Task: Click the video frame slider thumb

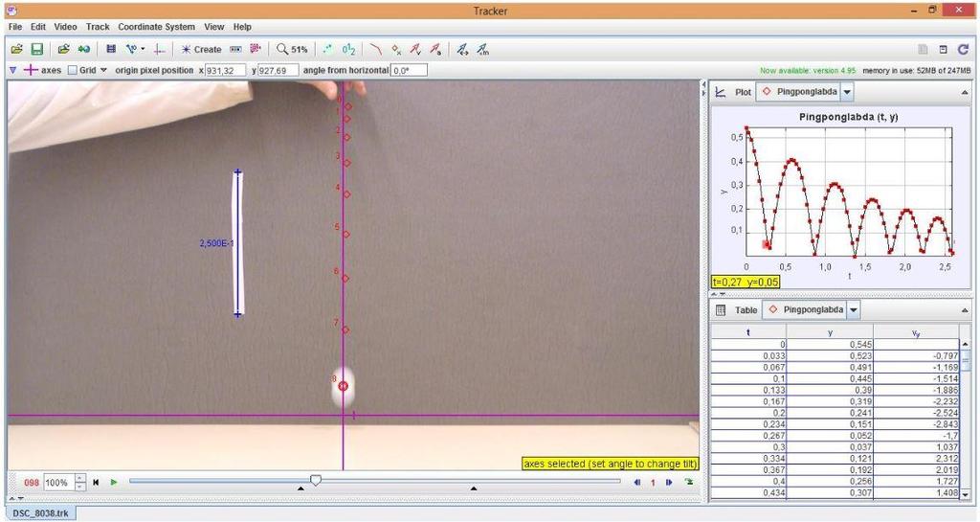Action: click(316, 480)
